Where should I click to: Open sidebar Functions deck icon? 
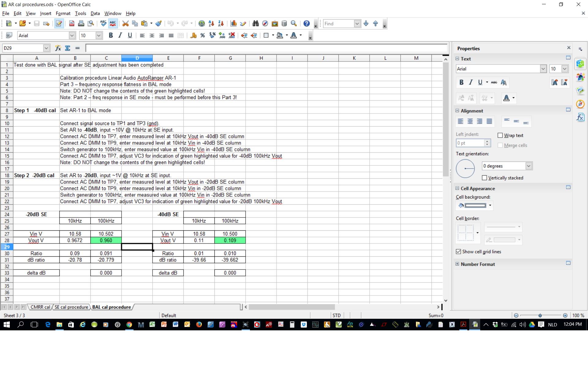click(580, 117)
